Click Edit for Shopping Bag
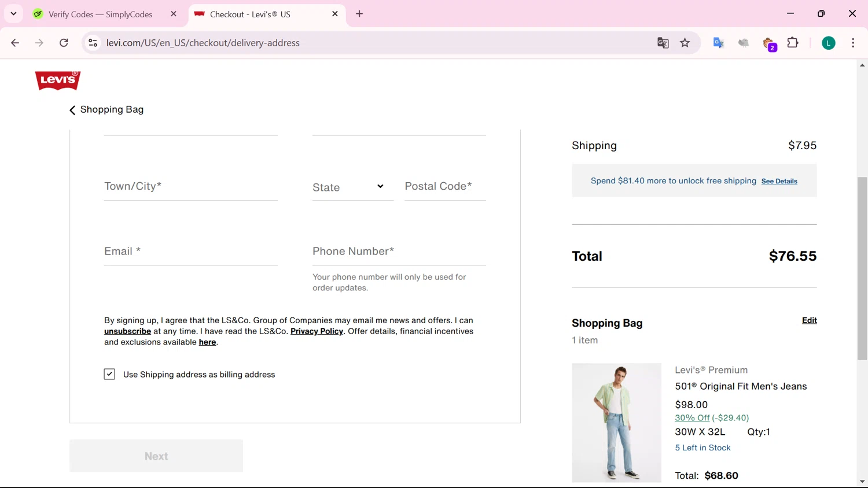Screen dimensions: 868x488 (809, 320)
